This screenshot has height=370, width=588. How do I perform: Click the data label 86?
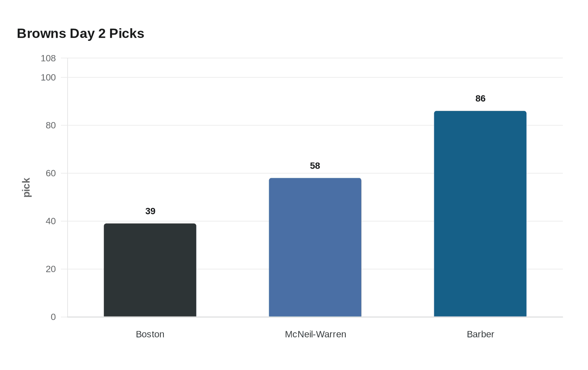(480, 98)
